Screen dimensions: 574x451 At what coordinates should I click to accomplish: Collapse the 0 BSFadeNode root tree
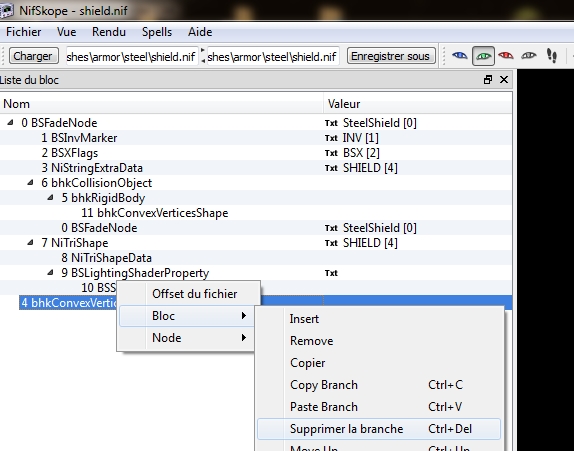(x=10, y=123)
